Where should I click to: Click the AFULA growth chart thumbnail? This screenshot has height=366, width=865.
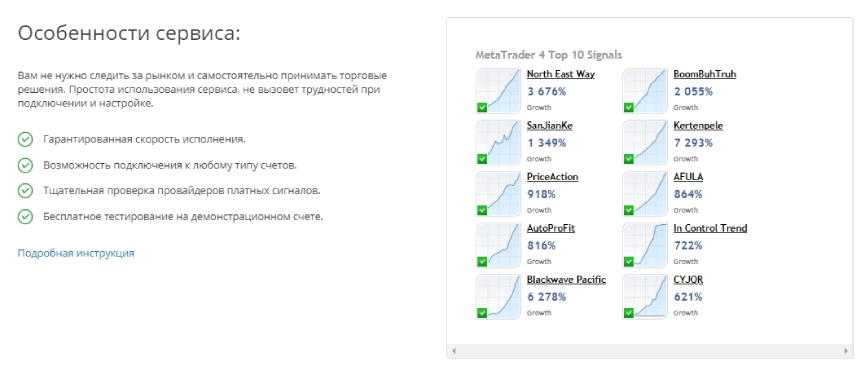click(x=645, y=193)
